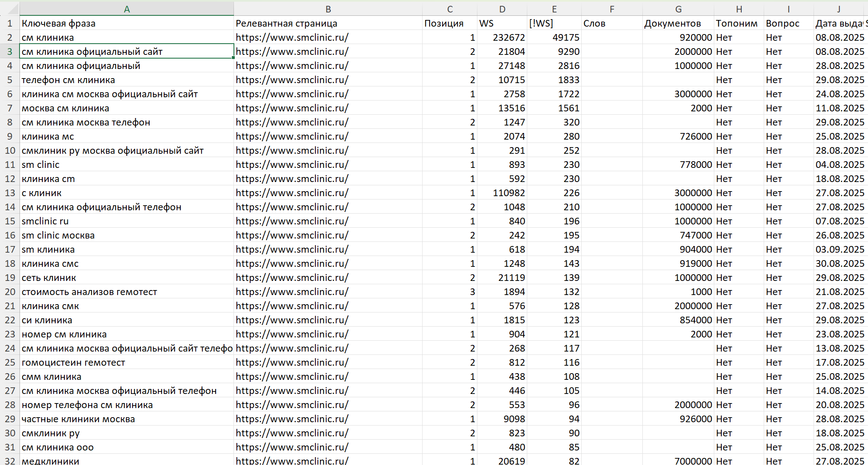This screenshot has width=868, height=465.
Task: Click date cell 21.08.2025
Action: click(840, 292)
